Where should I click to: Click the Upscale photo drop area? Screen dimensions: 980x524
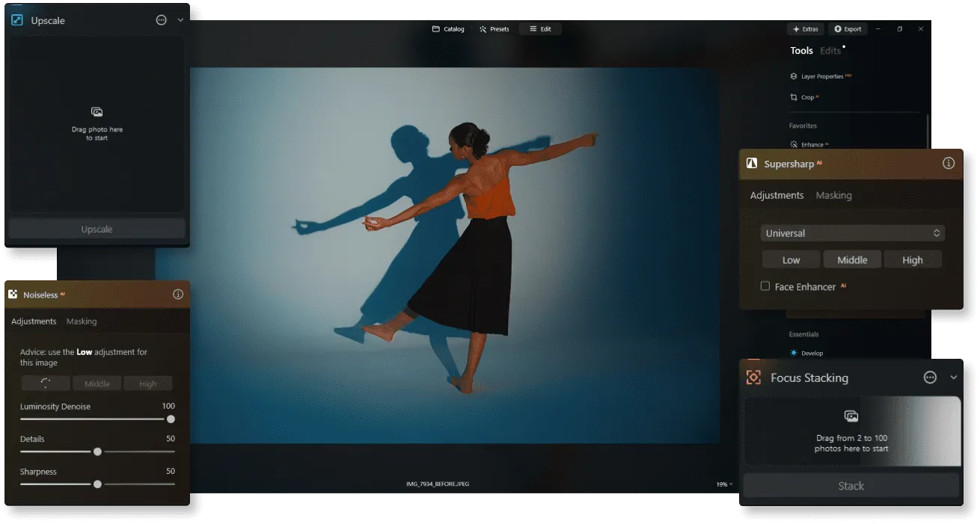point(97,124)
